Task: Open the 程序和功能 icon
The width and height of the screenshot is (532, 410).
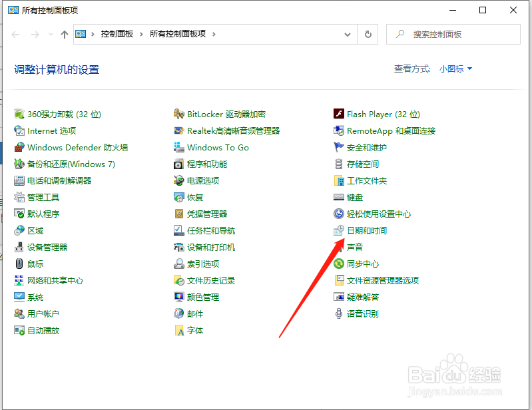Action: point(179,164)
